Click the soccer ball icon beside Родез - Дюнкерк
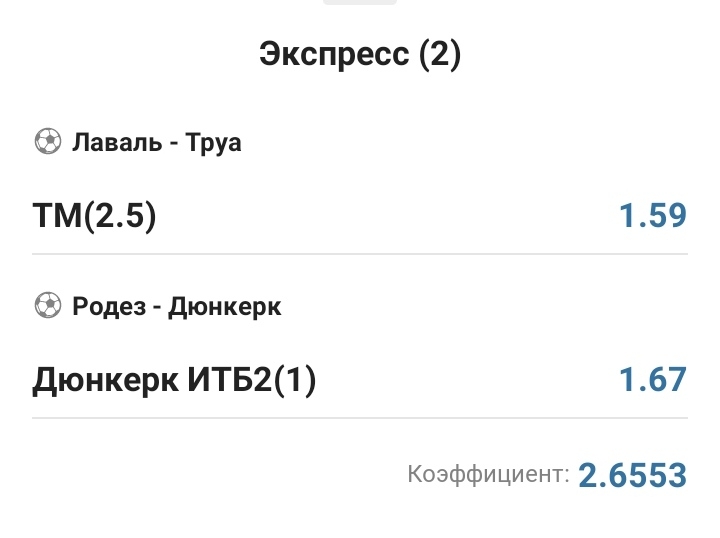 coord(47,306)
